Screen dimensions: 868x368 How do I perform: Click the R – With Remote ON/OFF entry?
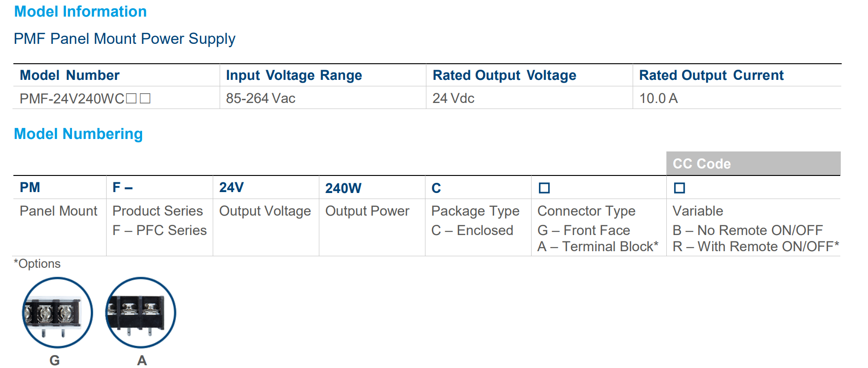tap(755, 247)
